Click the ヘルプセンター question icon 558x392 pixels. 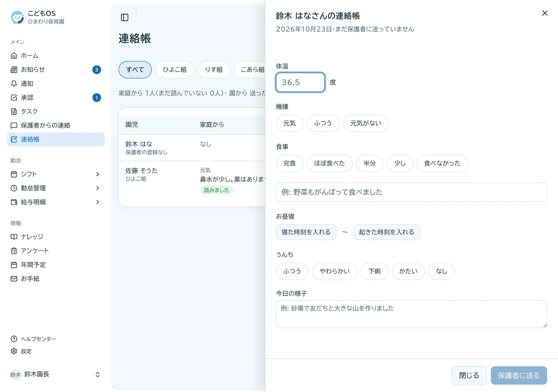(14, 339)
